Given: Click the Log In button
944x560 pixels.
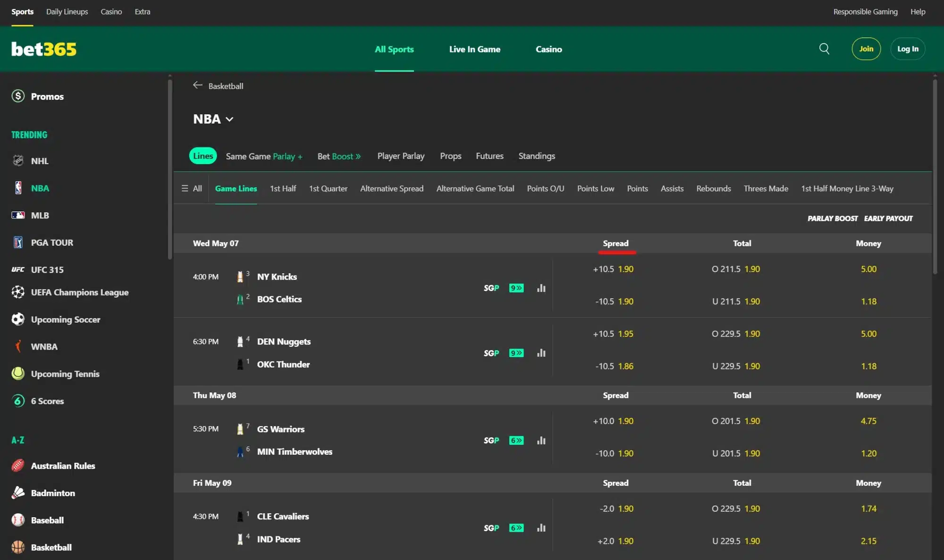Looking at the screenshot, I should point(908,49).
